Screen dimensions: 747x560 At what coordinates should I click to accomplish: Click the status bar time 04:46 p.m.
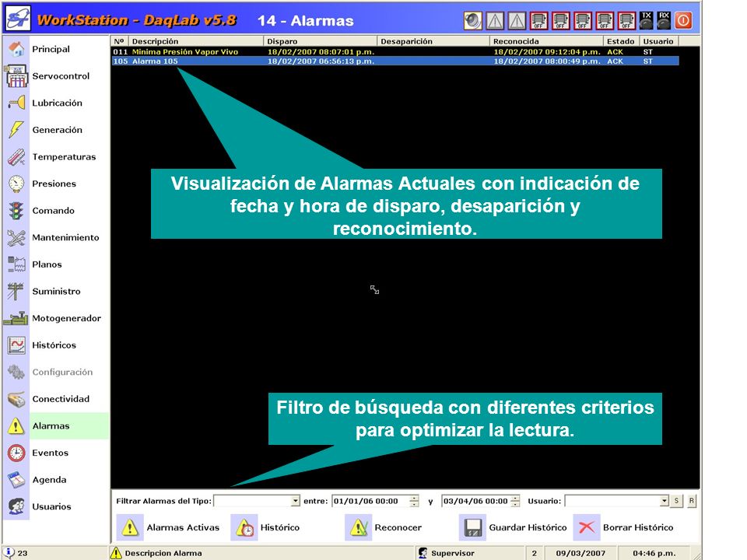[654, 553]
